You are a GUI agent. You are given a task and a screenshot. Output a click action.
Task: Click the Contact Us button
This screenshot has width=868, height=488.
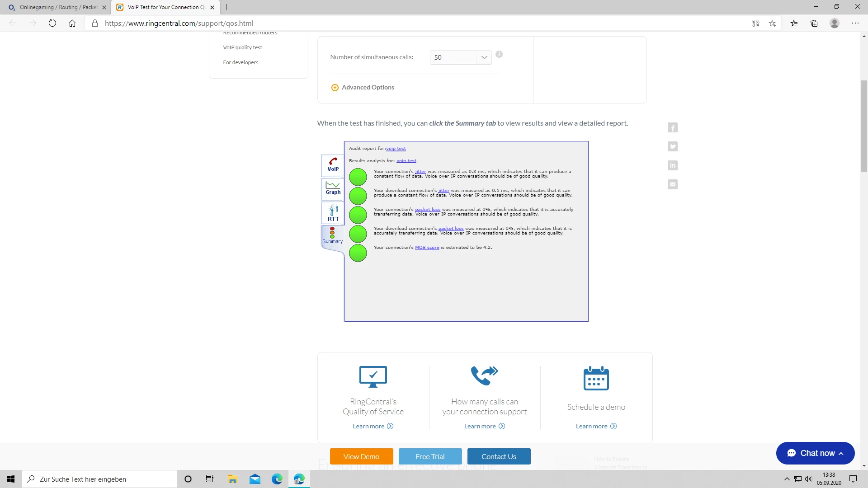click(x=499, y=456)
